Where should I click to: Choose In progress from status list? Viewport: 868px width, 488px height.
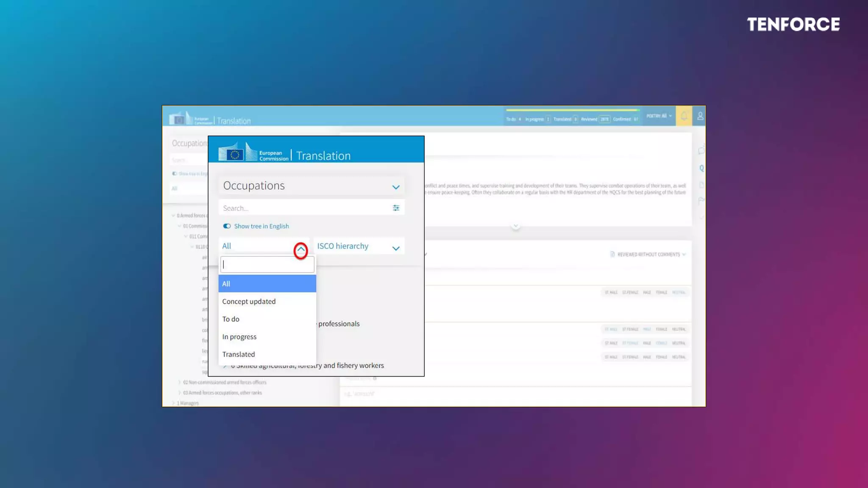[239, 337]
